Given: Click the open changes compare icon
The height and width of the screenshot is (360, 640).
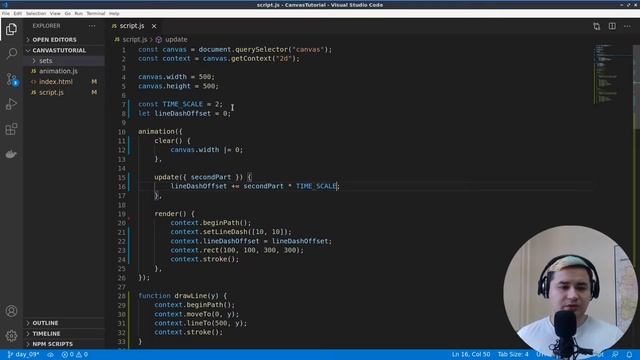Looking at the screenshot, I should pyautogui.click(x=596, y=26).
